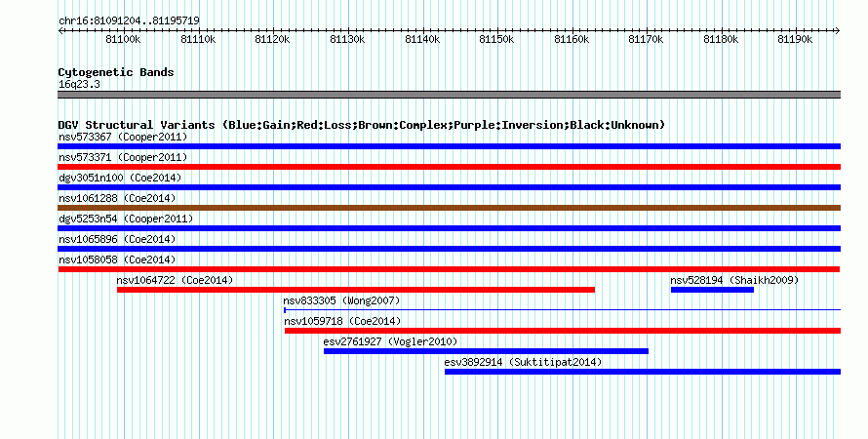This screenshot has width=868, height=439.
Task: Click the right arrowhead of the ruler
Action: tap(838, 31)
